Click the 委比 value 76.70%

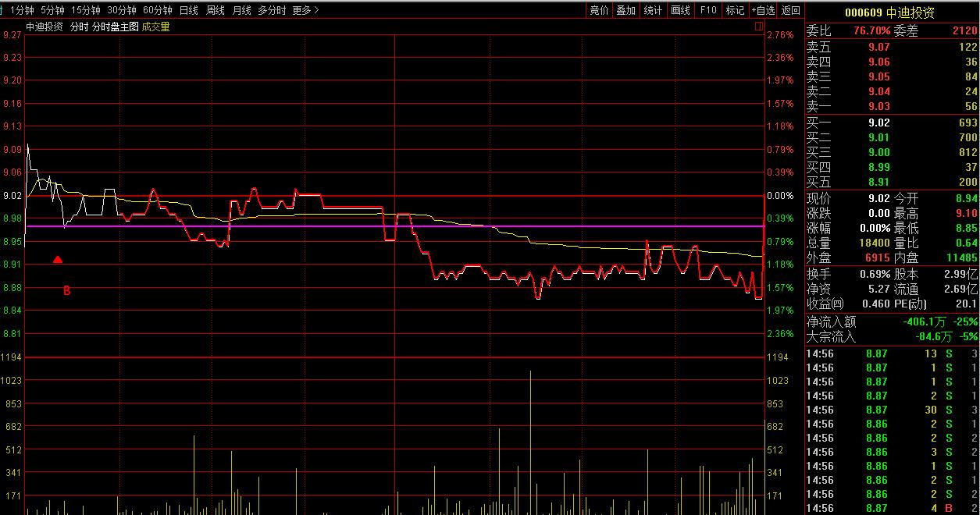pyautogui.click(x=872, y=30)
